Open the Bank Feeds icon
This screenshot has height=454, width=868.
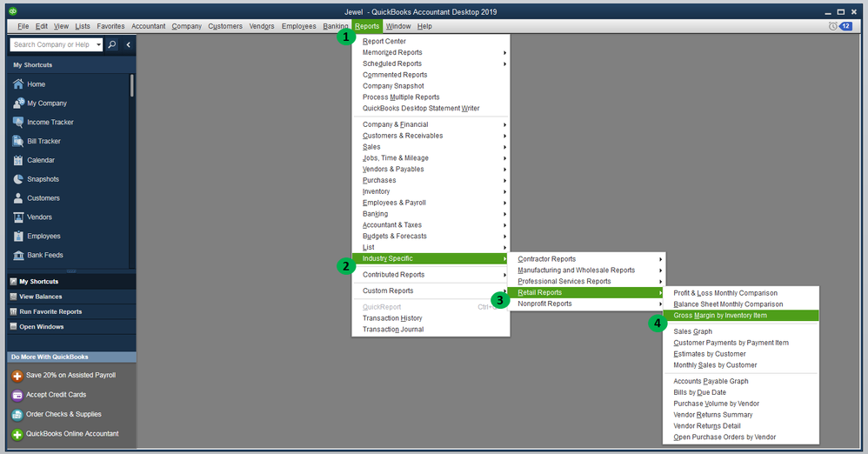[18, 255]
